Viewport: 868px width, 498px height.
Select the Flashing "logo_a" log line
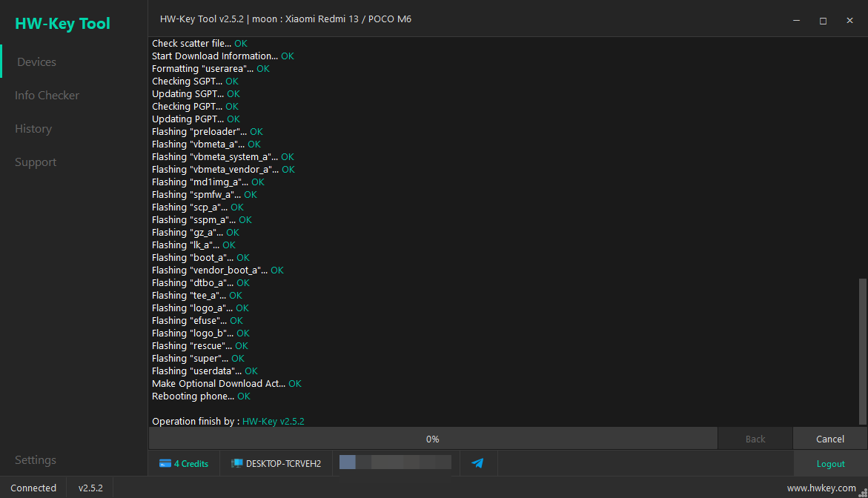[200, 308]
